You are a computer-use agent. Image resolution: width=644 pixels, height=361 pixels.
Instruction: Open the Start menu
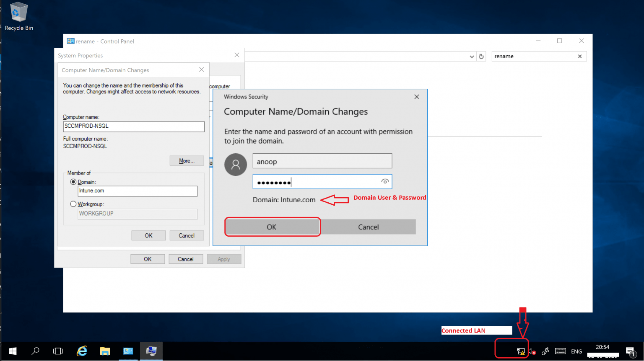tap(12, 351)
